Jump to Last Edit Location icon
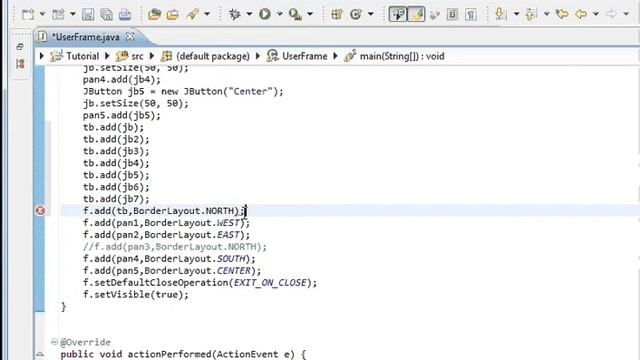640x360 pixels. [x=562, y=14]
